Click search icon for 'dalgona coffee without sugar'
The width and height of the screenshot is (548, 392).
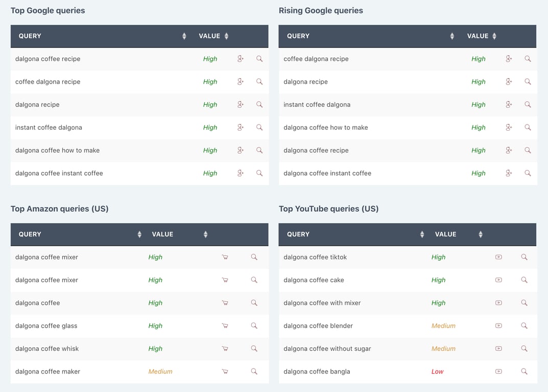point(524,349)
